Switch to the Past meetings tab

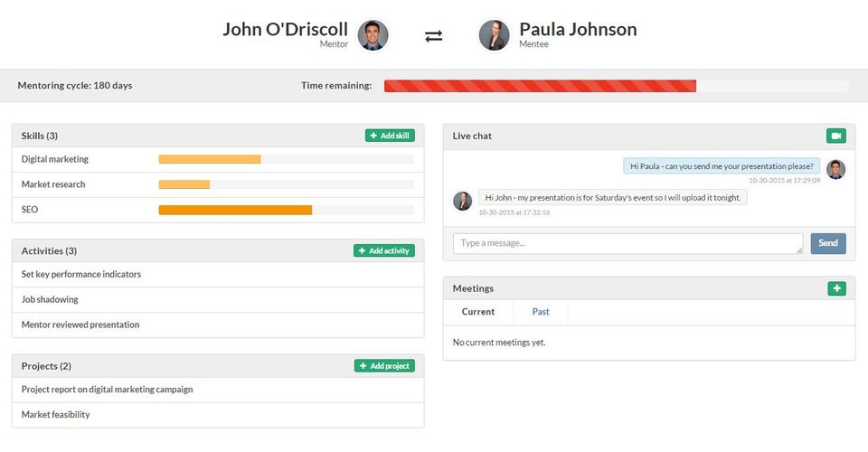pyautogui.click(x=541, y=312)
